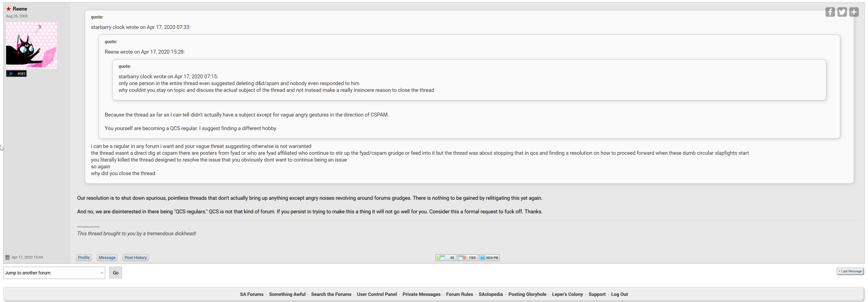Click line starting 'the thread wasnt a direct dig'
868x302 pixels.
coord(420,153)
